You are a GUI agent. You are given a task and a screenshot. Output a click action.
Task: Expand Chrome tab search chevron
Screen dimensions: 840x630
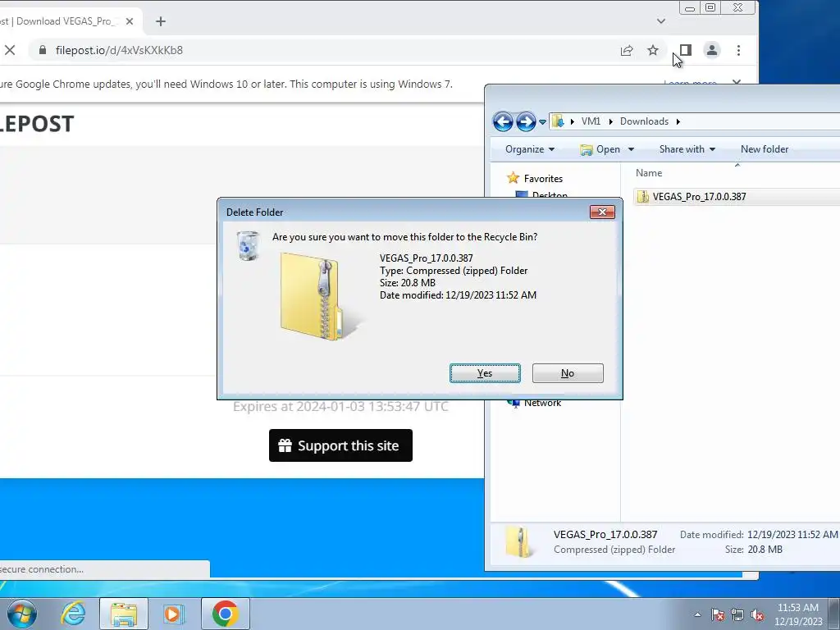(661, 21)
